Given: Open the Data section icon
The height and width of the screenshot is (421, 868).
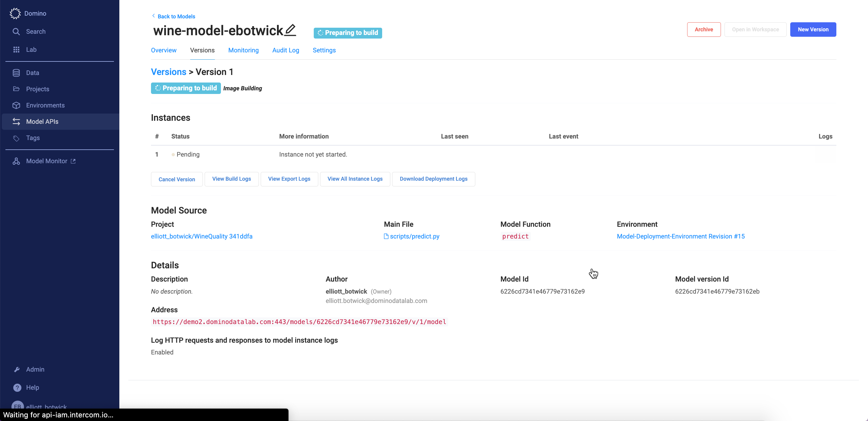Looking at the screenshot, I should click(16, 73).
